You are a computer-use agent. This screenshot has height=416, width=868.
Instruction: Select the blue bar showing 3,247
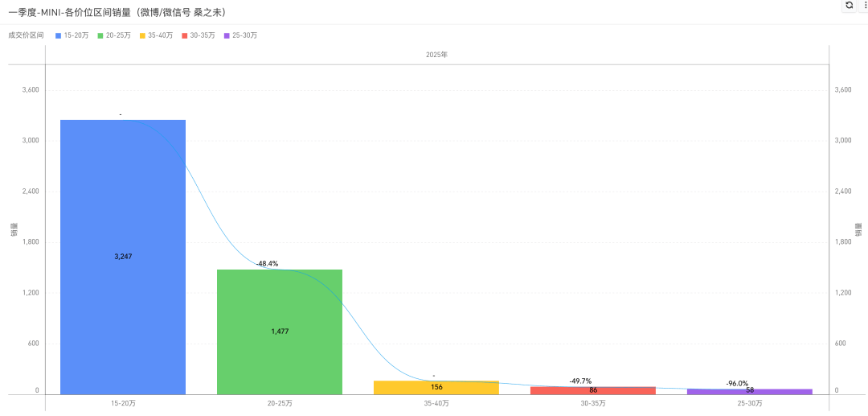123,257
